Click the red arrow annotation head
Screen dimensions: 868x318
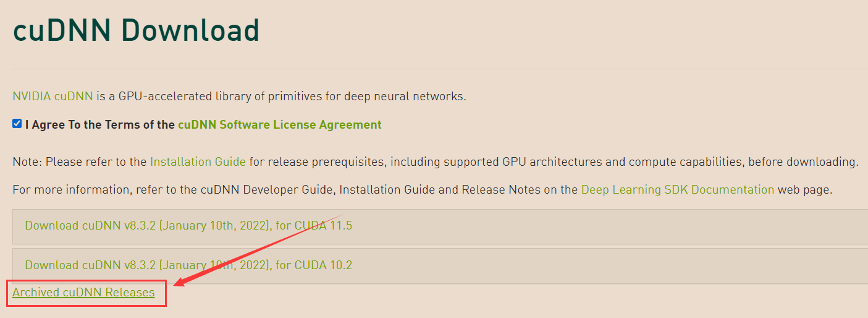click(x=180, y=281)
